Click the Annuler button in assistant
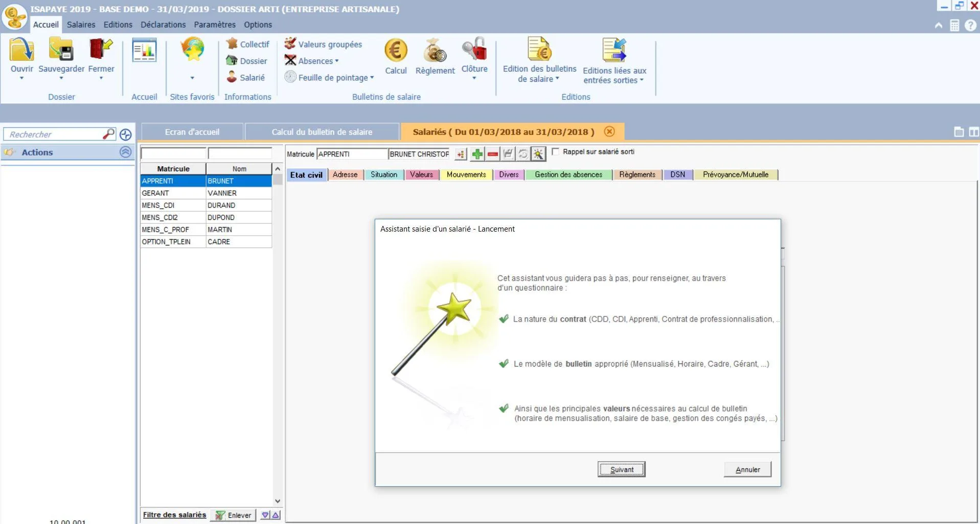 (747, 469)
